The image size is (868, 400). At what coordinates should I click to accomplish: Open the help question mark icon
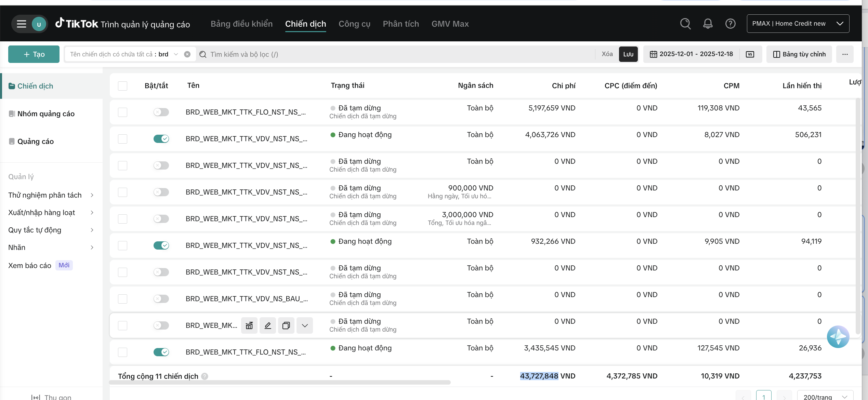coord(730,24)
